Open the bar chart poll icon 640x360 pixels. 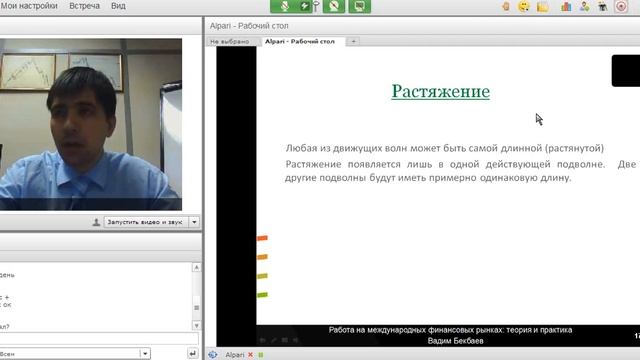coord(566,6)
